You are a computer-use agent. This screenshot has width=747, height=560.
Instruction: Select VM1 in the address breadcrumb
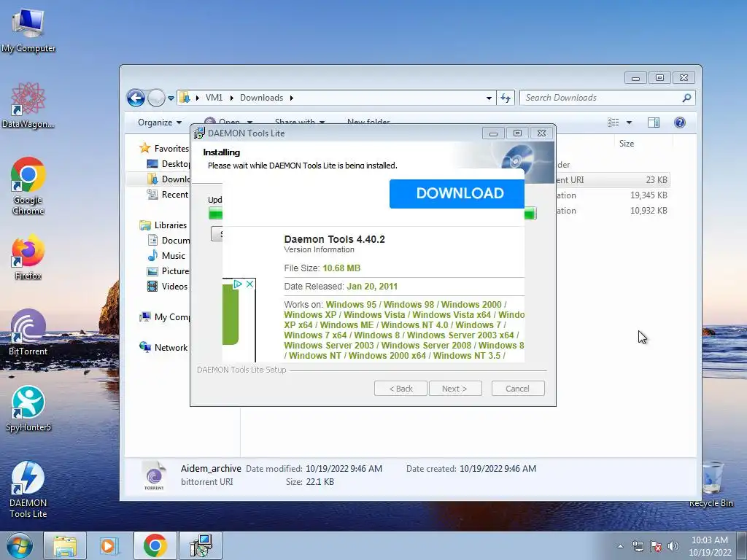pyautogui.click(x=214, y=98)
